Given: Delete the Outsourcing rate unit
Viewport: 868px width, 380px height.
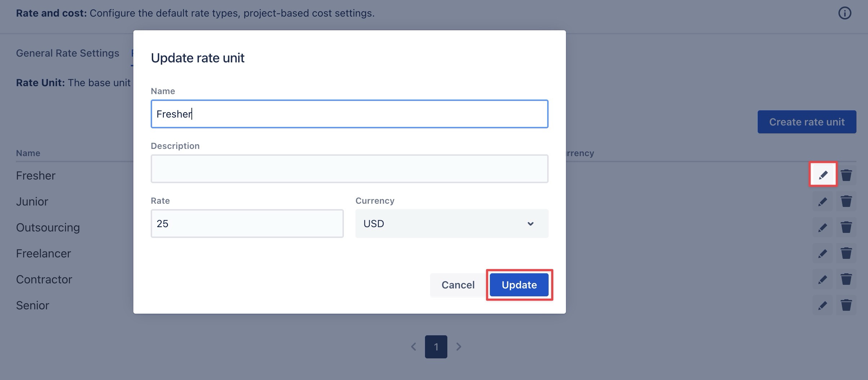Looking at the screenshot, I should click(x=846, y=227).
